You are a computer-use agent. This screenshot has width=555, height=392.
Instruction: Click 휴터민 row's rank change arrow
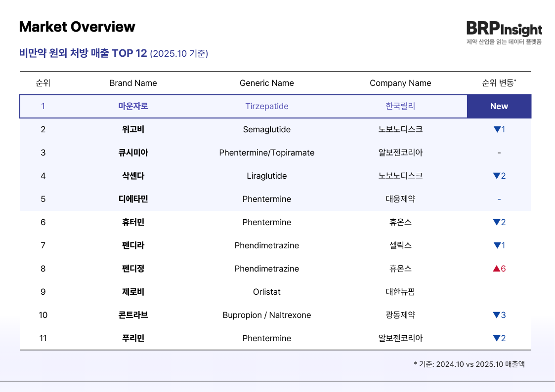click(x=497, y=222)
